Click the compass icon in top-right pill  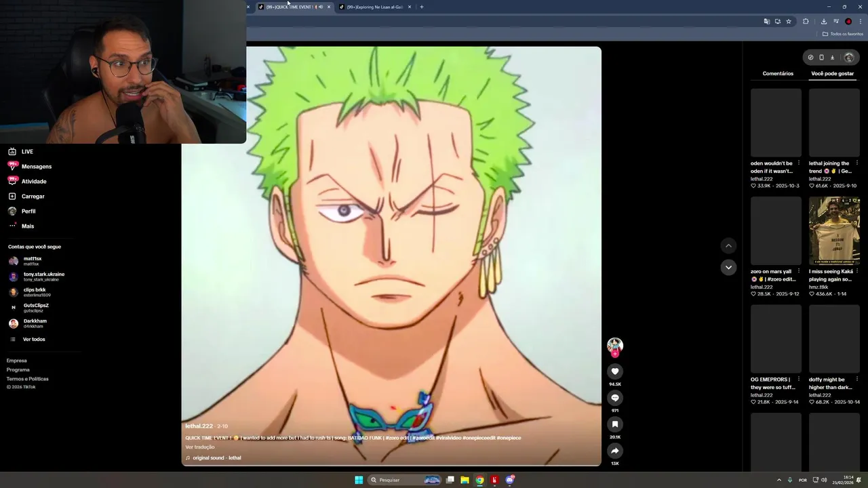point(810,58)
